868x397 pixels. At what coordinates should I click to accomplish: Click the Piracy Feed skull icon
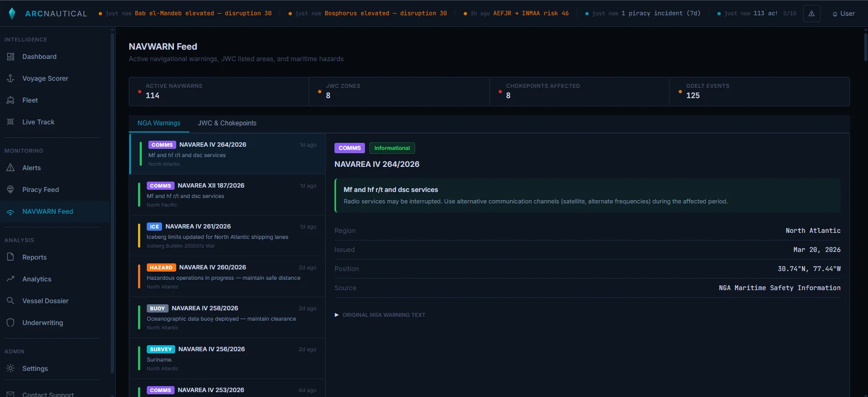pyautogui.click(x=10, y=190)
